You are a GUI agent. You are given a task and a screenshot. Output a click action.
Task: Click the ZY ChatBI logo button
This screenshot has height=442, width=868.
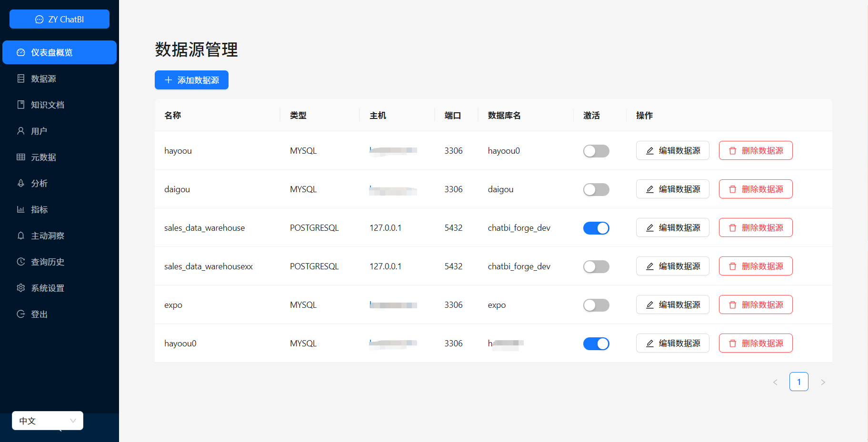tap(59, 19)
